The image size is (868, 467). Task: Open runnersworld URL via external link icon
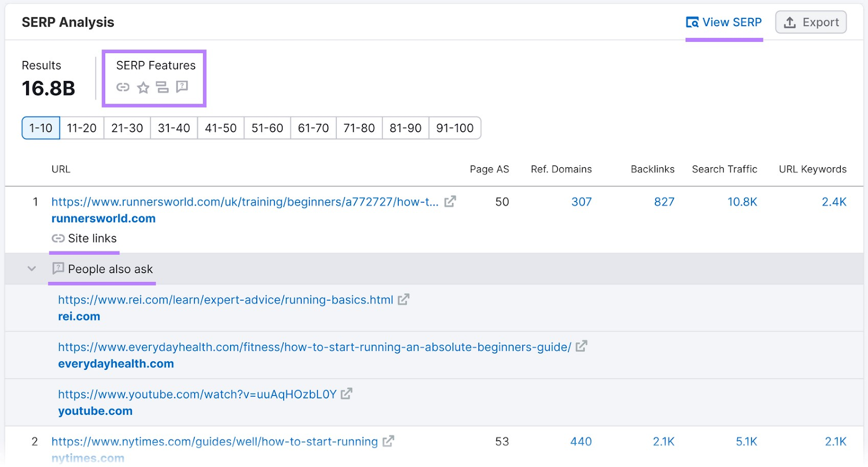pyautogui.click(x=450, y=202)
